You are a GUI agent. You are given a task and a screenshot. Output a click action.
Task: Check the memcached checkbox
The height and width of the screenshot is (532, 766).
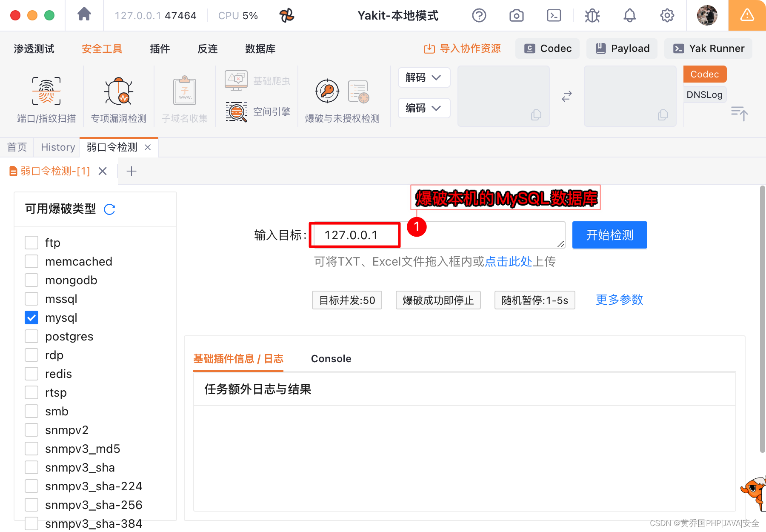(31, 261)
